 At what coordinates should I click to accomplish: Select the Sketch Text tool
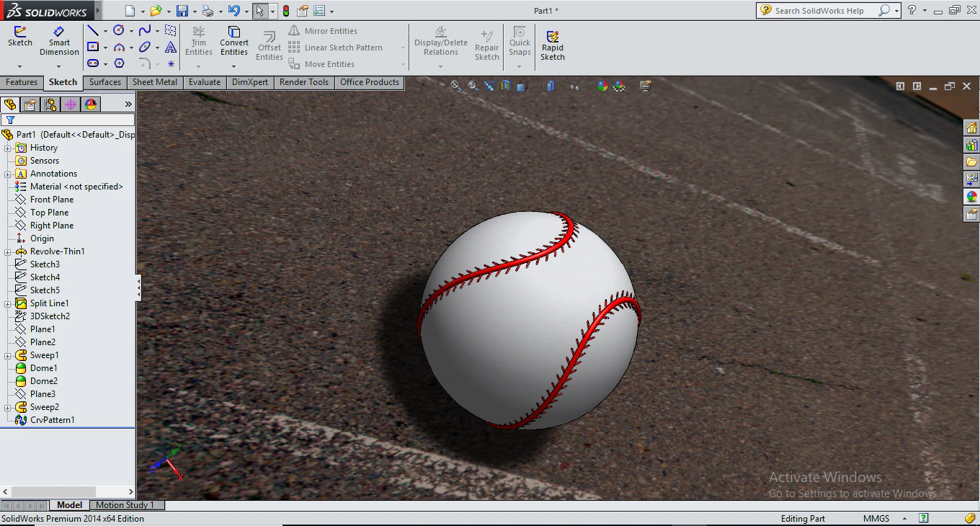(x=171, y=47)
